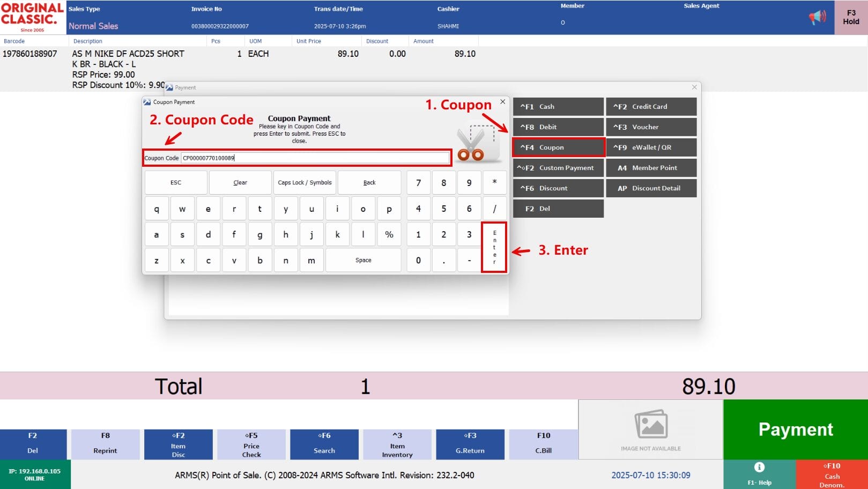Click the megaphone announcement icon

(x=818, y=18)
